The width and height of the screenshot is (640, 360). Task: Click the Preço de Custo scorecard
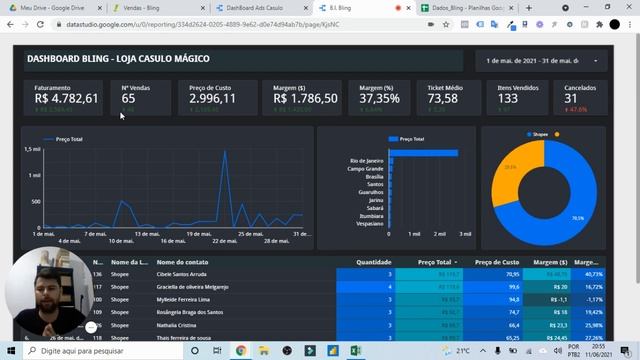click(x=218, y=98)
